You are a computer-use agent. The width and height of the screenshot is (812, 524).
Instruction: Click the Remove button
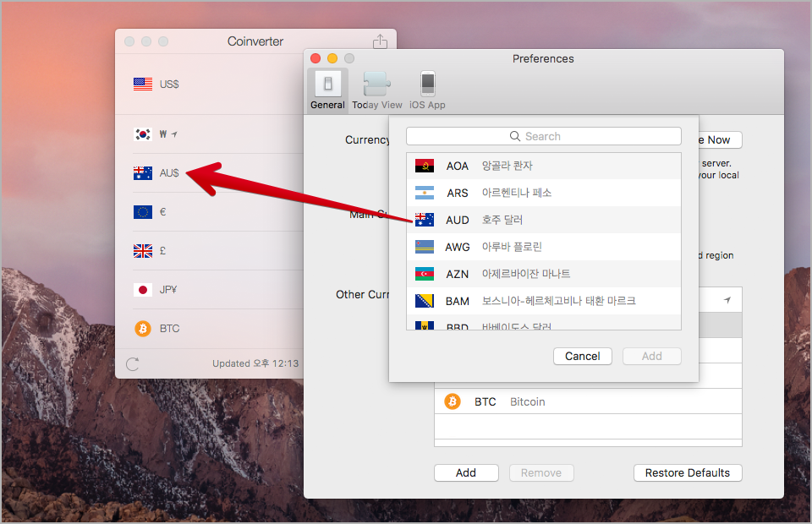pyautogui.click(x=541, y=472)
